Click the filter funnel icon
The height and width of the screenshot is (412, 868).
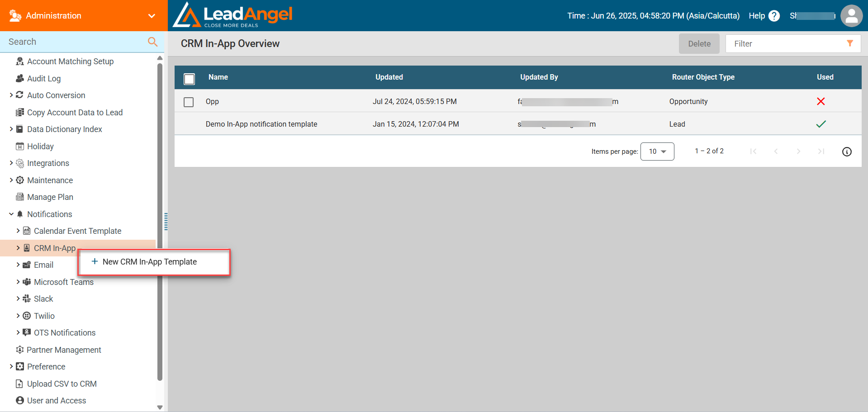[x=850, y=43]
